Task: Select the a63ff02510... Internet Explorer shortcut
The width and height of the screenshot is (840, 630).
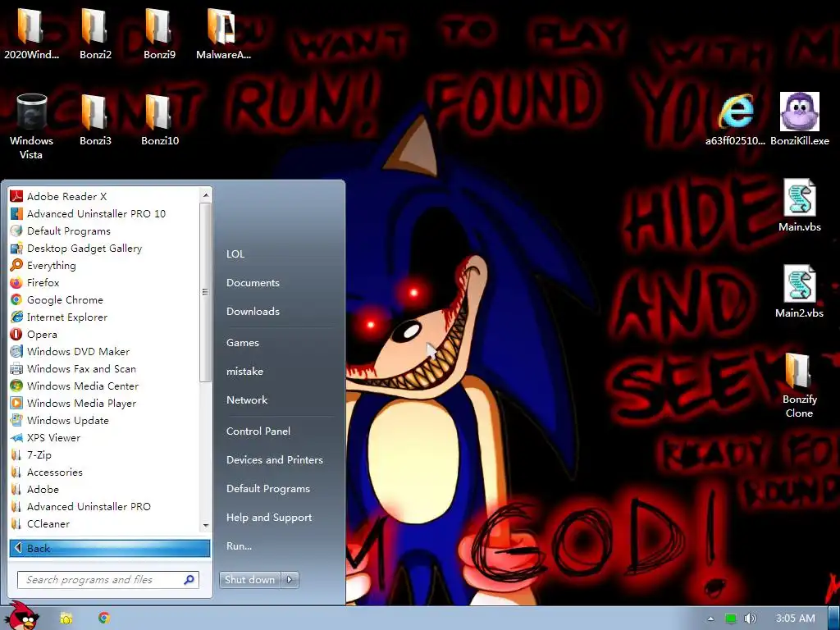Action: click(x=736, y=119)
